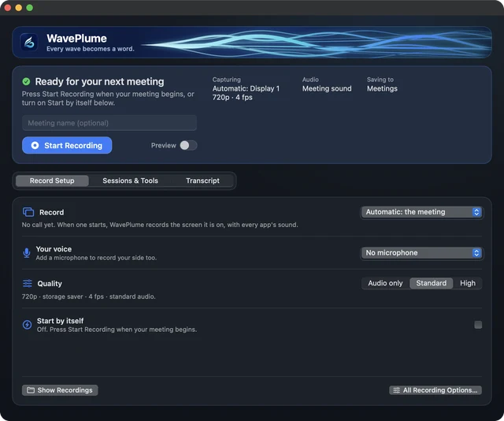Click the Start by itself lightning icon
504x421 pixels.
point(27,325)
